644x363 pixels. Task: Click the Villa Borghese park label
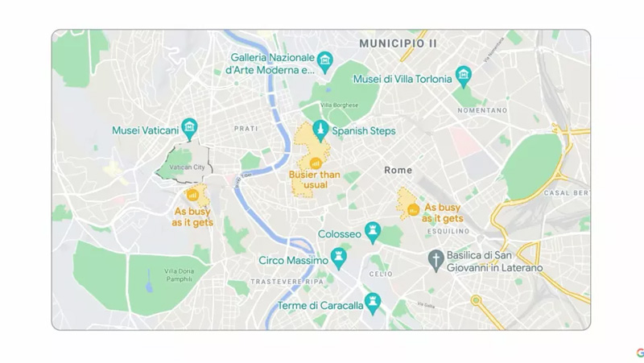coord(339,105)
